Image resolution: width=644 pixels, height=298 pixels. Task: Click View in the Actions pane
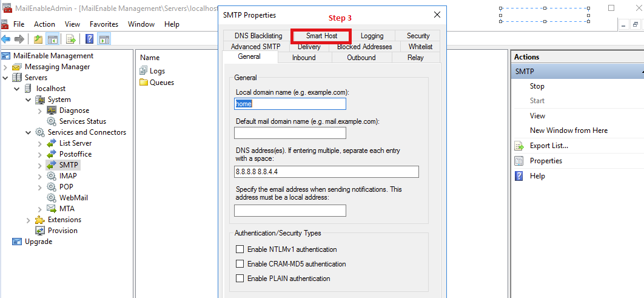click(x=538, y=116)
